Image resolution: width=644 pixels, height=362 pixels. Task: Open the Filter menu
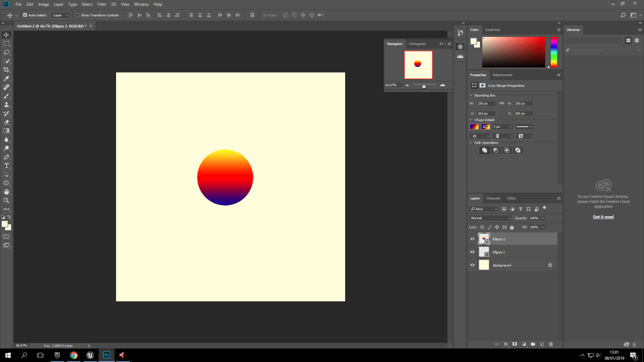(102, 4)
